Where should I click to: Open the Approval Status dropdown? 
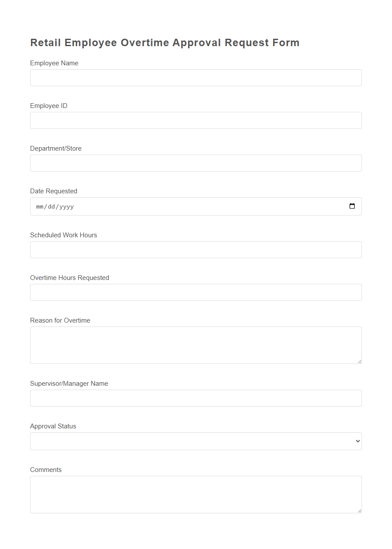click(196, 441)
